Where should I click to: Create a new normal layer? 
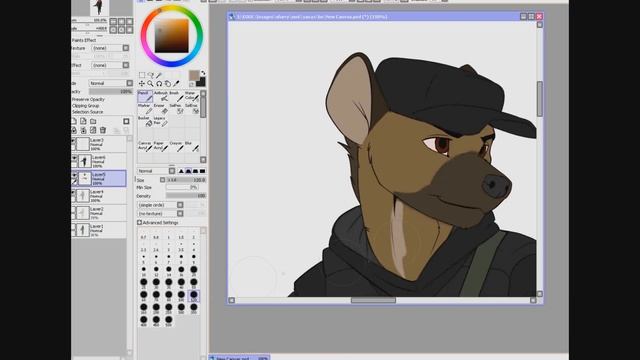click(x=74, y=121)
